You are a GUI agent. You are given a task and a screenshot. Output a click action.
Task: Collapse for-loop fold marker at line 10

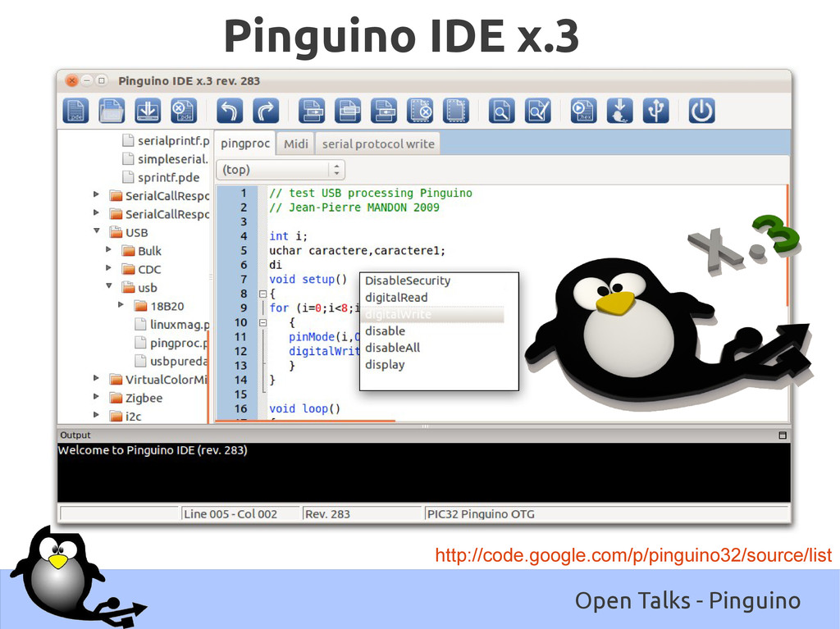coord(262,322)
